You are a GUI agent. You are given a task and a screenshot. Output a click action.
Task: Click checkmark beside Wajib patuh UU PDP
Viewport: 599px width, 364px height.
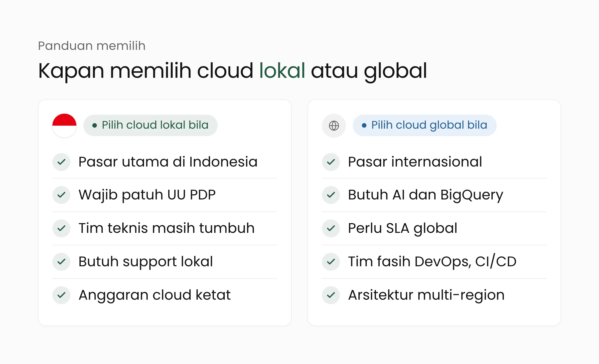click(61, 195)
